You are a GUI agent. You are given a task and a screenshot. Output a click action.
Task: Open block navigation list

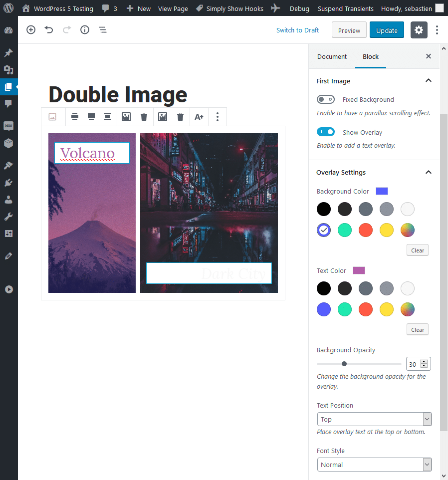tap(103, 30)
